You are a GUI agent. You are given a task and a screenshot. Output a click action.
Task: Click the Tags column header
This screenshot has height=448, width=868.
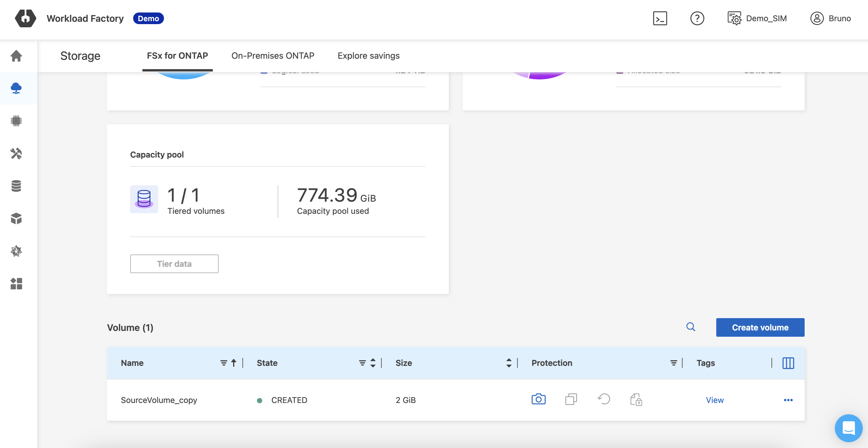(x=706, y=363)
